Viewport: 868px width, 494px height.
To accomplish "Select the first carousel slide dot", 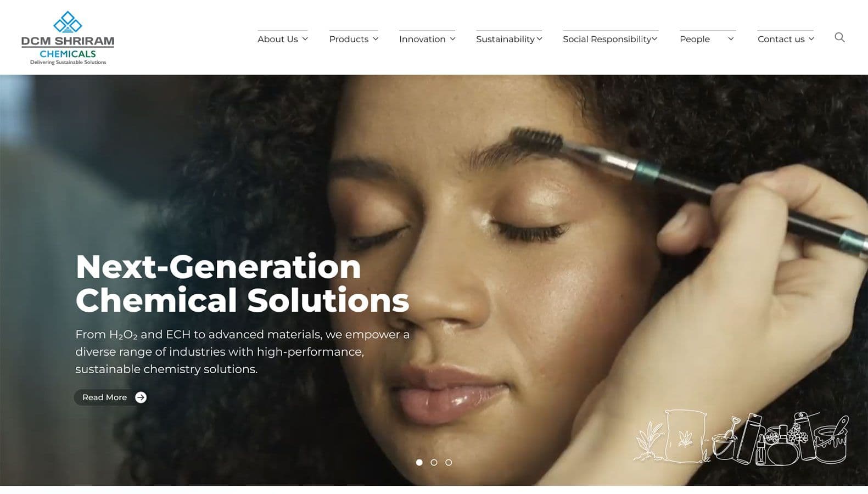I will click(419, 463).
